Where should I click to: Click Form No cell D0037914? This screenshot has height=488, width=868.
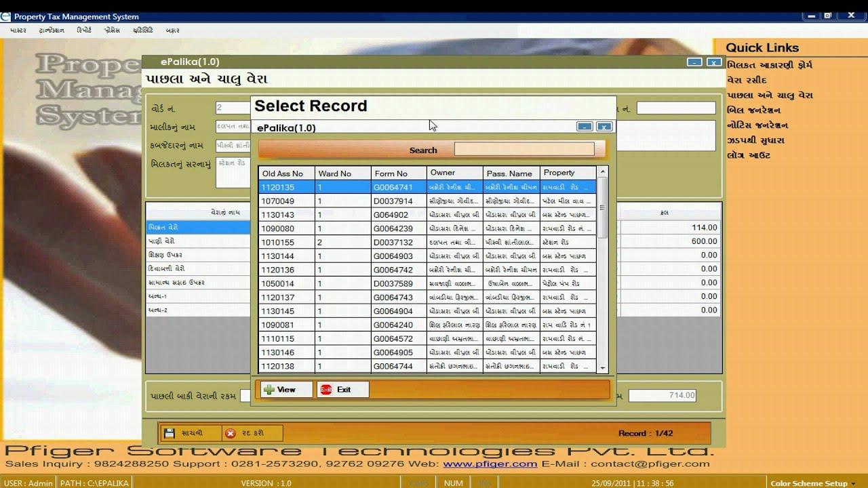399,201
